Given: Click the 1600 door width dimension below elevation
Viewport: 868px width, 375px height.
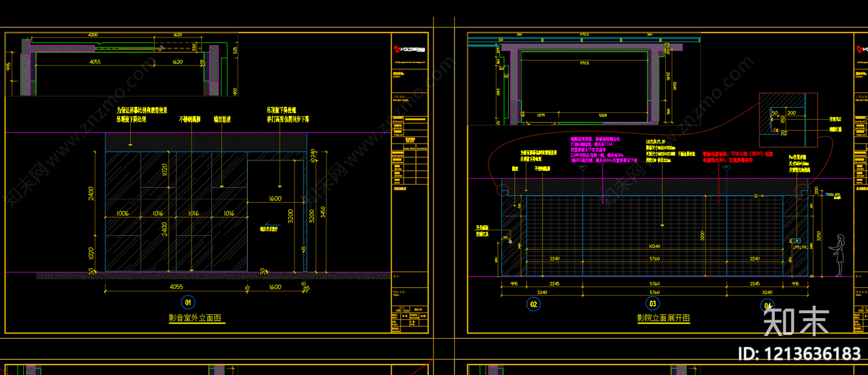Looking at the screenshot, I should tap(275, 287).
